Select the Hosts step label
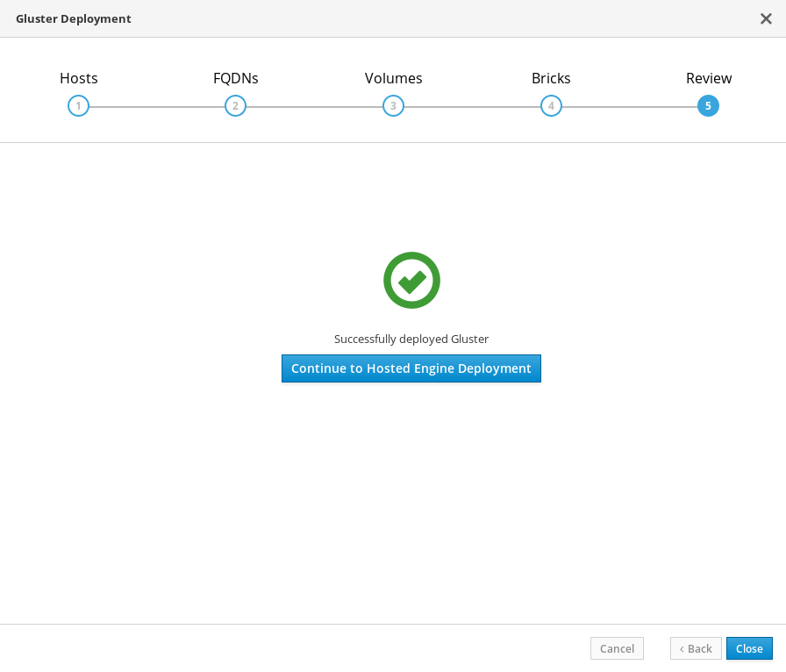 [79, 78]
